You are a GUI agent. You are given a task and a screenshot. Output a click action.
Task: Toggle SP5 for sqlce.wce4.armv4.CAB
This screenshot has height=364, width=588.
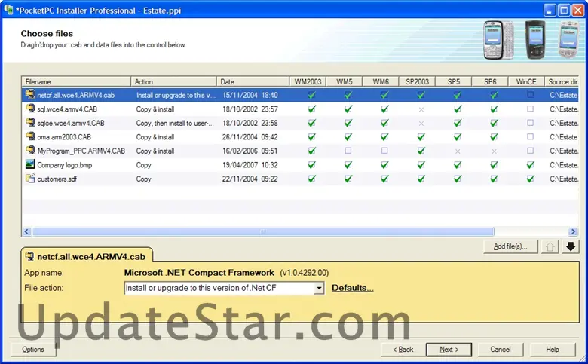(457, 123)
